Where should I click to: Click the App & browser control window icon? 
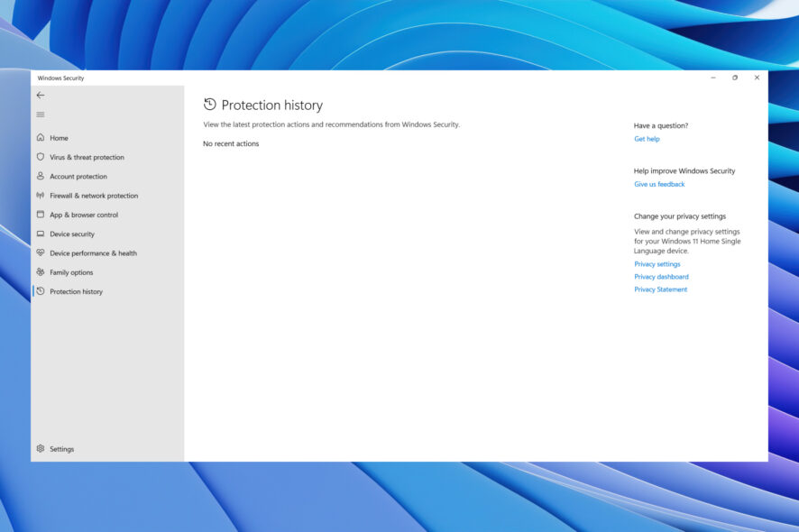click(x=41, y=215)
